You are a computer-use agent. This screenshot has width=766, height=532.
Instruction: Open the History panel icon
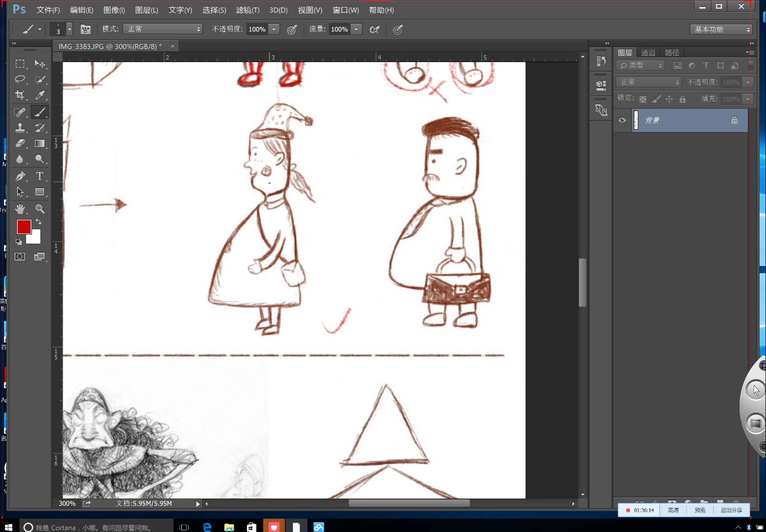click(x=601, y=61)
